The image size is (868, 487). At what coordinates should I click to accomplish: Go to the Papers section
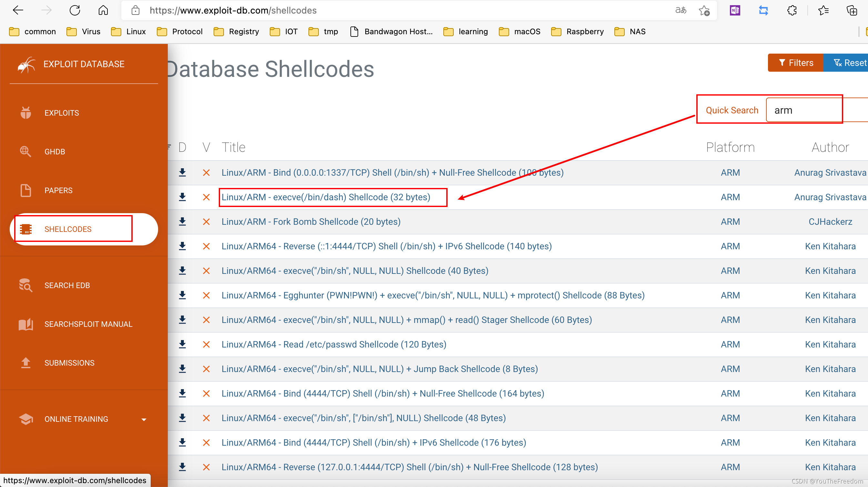[58, 191]
